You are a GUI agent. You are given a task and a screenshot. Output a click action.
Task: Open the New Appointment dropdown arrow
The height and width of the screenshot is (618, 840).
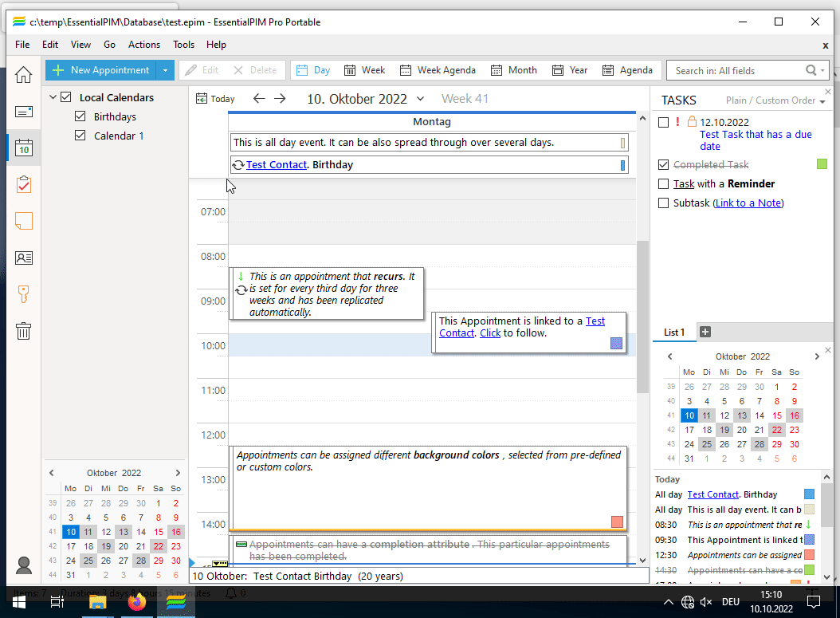click(165, 70)
